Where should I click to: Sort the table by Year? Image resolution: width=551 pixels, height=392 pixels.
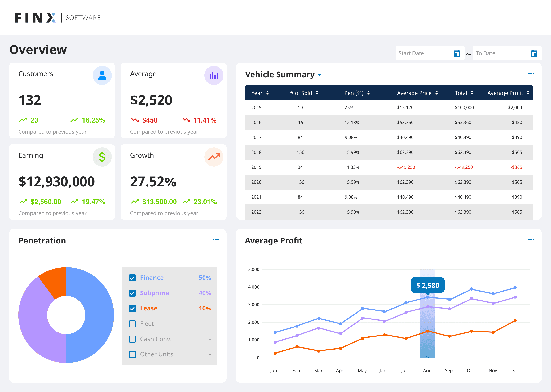[267, 93]
